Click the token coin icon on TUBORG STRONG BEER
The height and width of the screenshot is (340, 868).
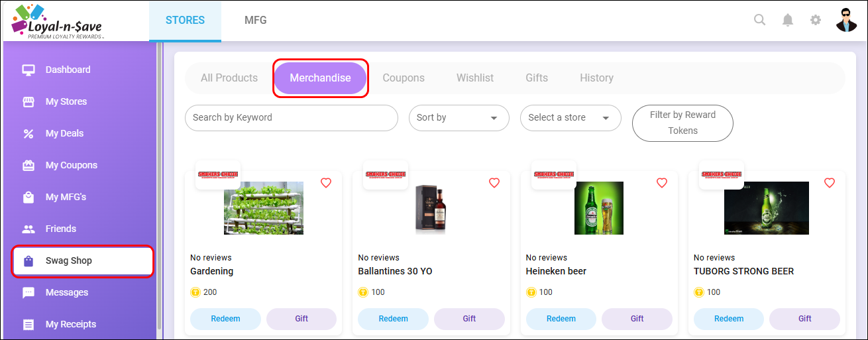698,292
